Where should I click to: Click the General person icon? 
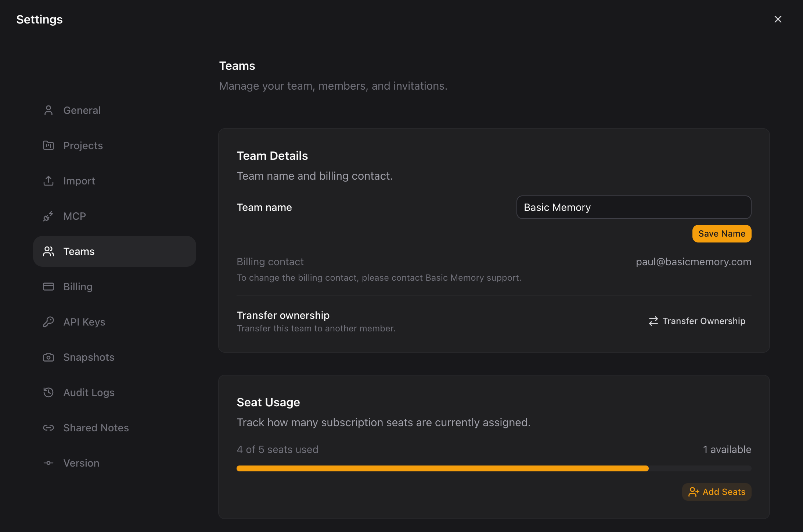48,110
